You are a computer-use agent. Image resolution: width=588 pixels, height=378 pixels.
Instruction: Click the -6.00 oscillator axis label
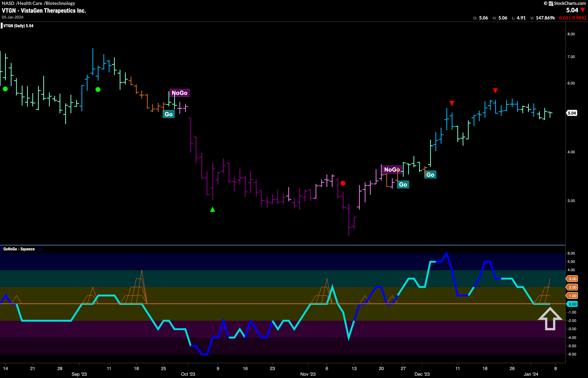(x=572, y=354)
